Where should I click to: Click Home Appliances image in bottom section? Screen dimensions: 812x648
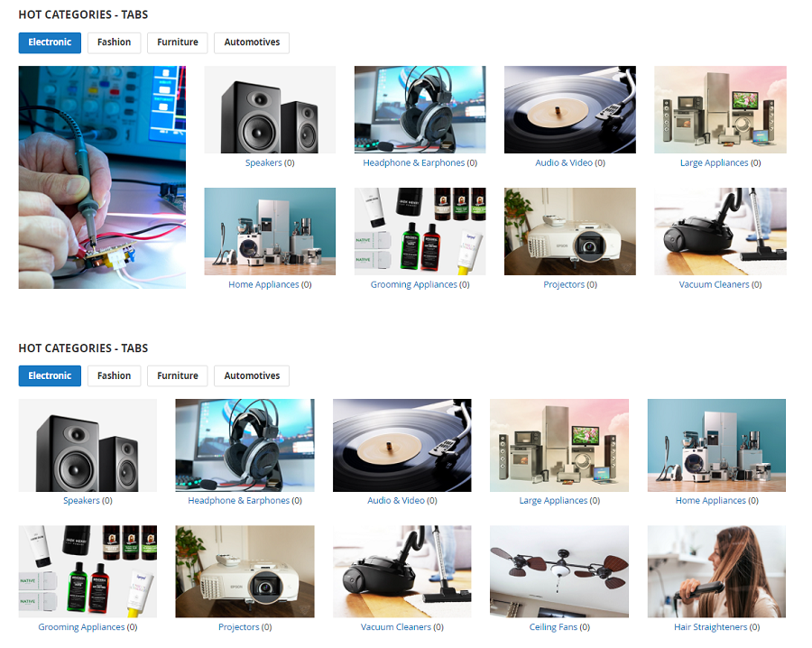tap(716, 445)
